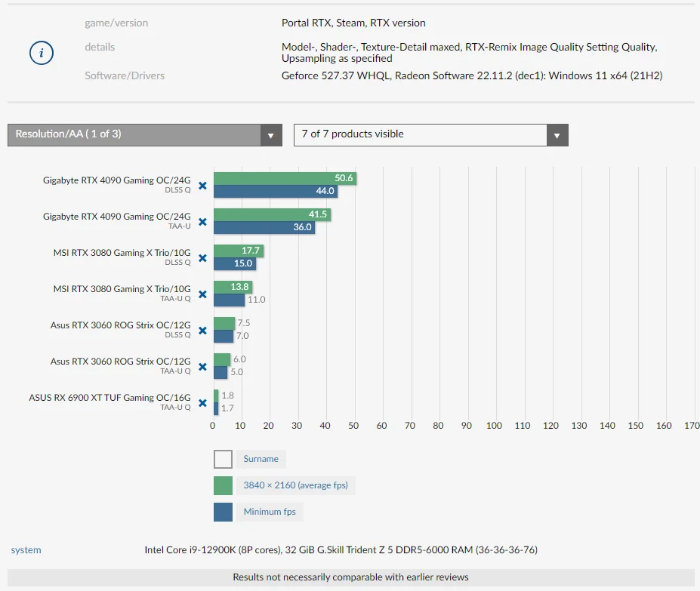Click the Minimum fps legend label
700x591 pixels.
[x=270, y=512]
